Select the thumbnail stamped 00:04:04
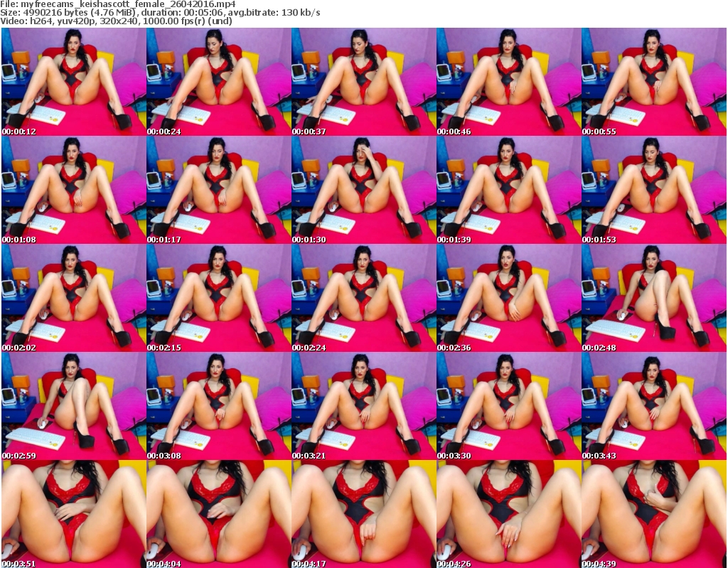Viewport: 728px width, 568px height. (219, 514)
